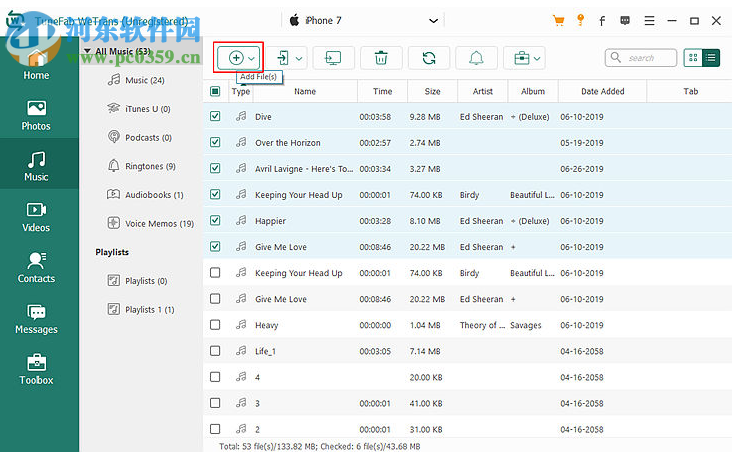Open the shopping cart purchase icon
The width and height of the screenshot is (733, 458).
point(558,21)
